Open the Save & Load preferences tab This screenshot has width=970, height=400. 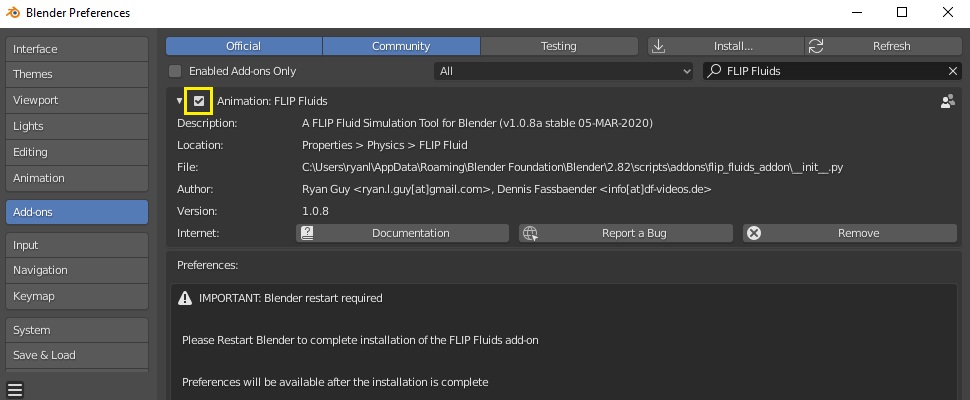point(77,355)
